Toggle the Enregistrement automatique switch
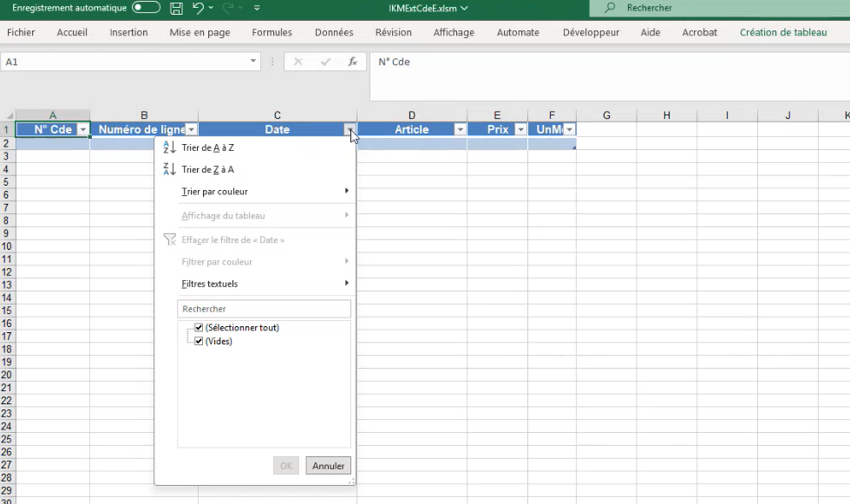The width and height of the screenshot is (850, 504). click(x=146, y=8)
